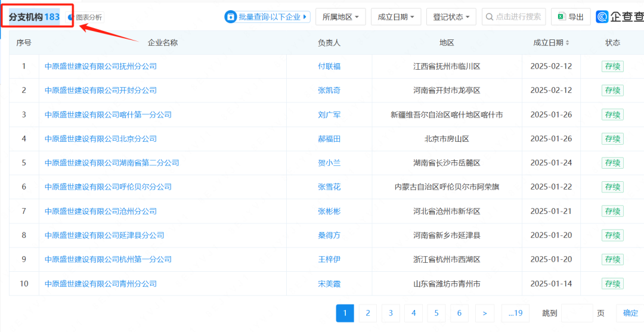Click the 确定 confirm button
The width and height of the screenshot is (644, 332).
tap(630, 313)
